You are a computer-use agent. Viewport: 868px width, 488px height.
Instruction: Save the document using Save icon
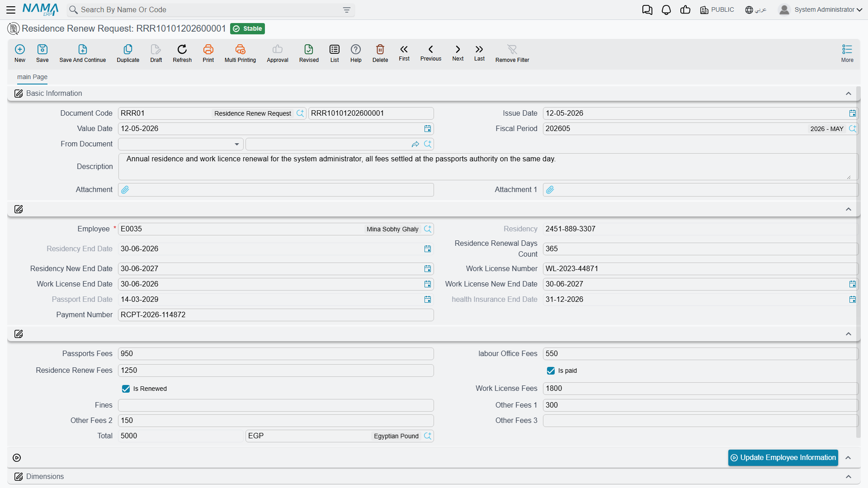[x=42, y=53]
